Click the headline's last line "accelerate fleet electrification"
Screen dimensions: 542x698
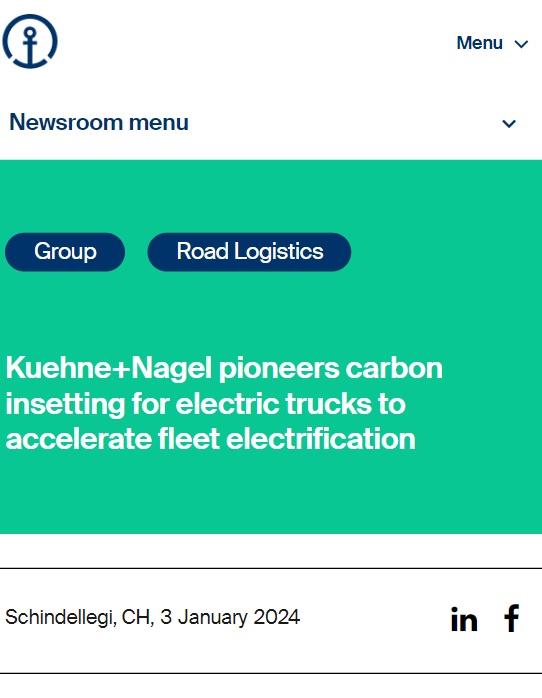click(x=210, y=439)
